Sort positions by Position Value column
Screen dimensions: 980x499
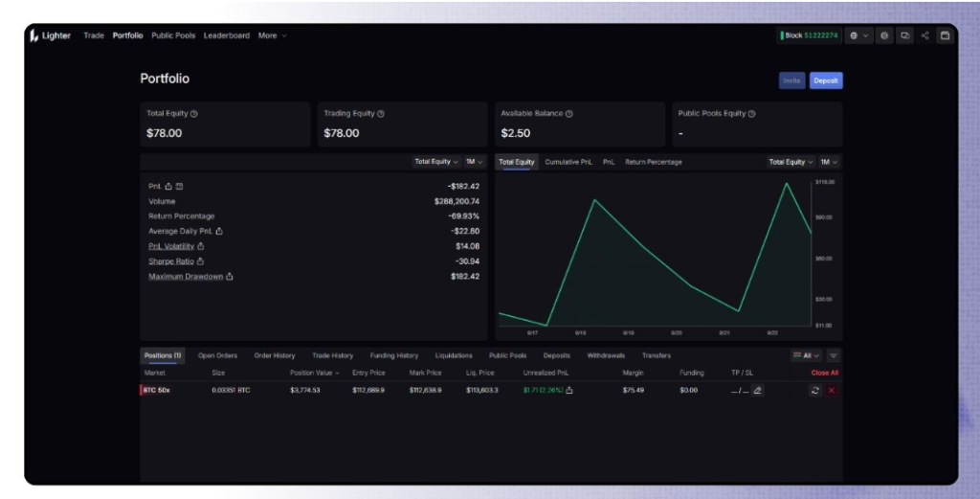[x=315, y=373]
